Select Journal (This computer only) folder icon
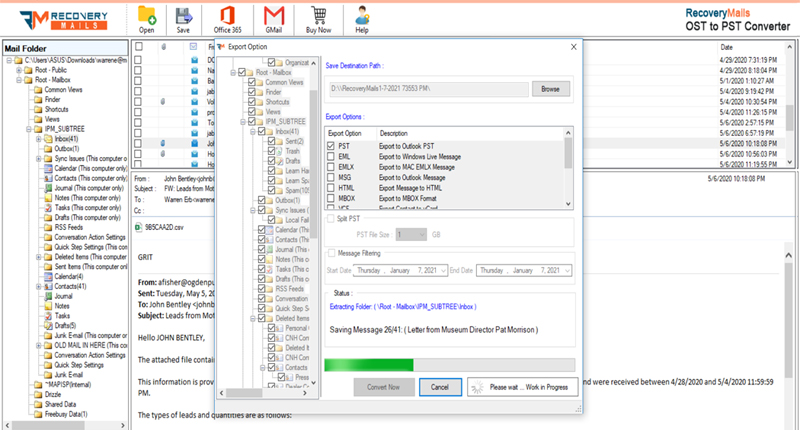Image resolution: width=800 pixels, height=430 pixels. (48, 188)
